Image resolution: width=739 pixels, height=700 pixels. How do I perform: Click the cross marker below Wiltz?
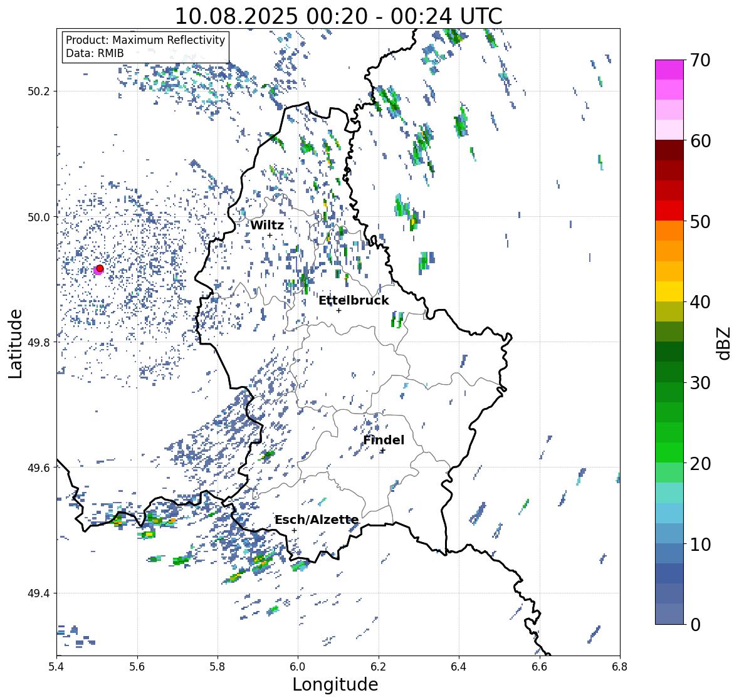point(270,236)
